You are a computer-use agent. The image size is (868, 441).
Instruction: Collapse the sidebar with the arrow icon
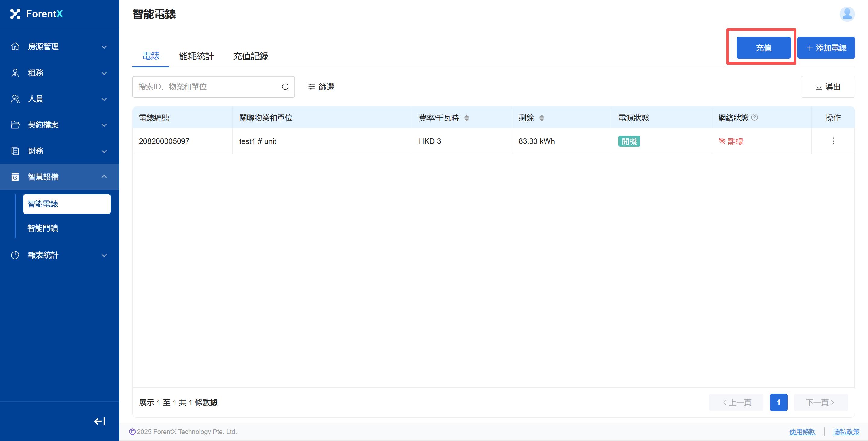point(99,421)
